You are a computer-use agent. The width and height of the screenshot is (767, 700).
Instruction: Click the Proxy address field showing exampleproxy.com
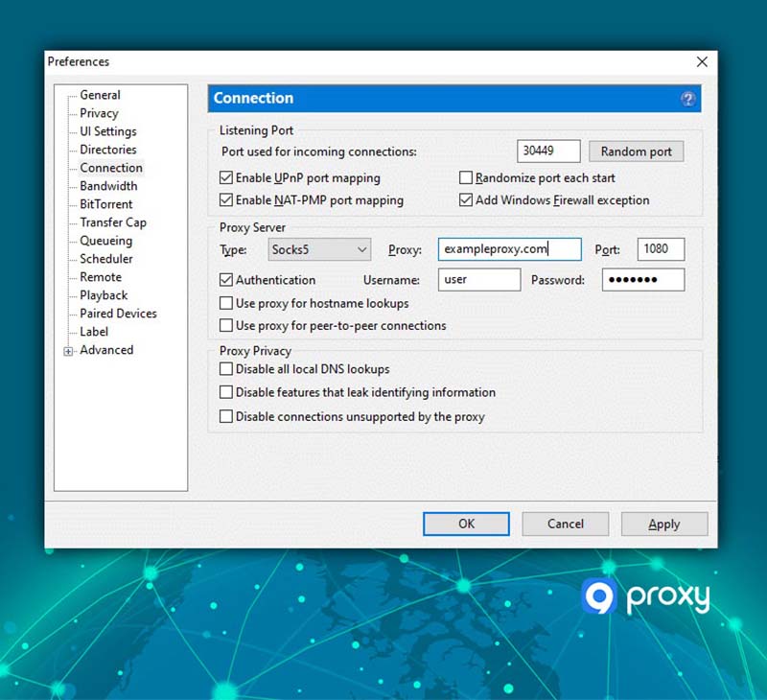pos(509,248)
